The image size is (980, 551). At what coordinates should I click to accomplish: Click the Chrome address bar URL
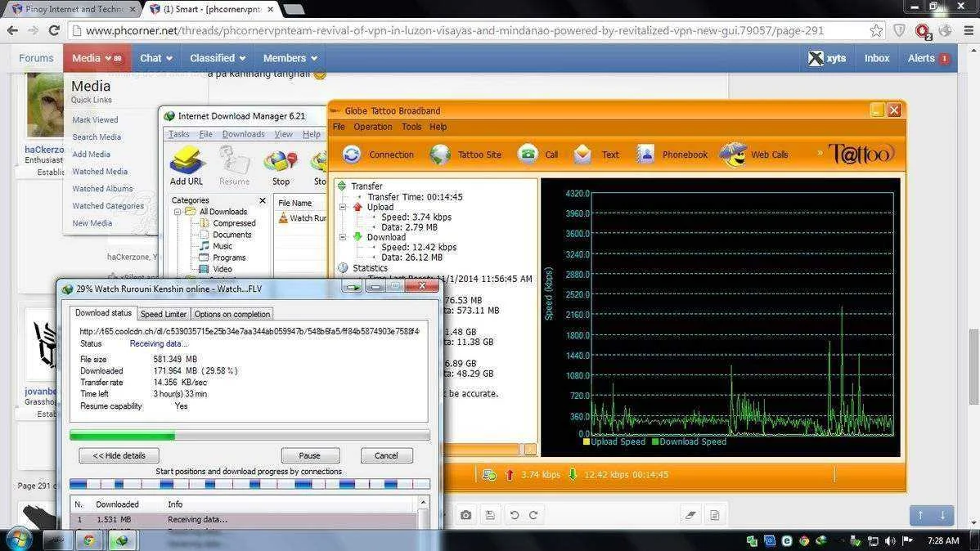(455, 30)
